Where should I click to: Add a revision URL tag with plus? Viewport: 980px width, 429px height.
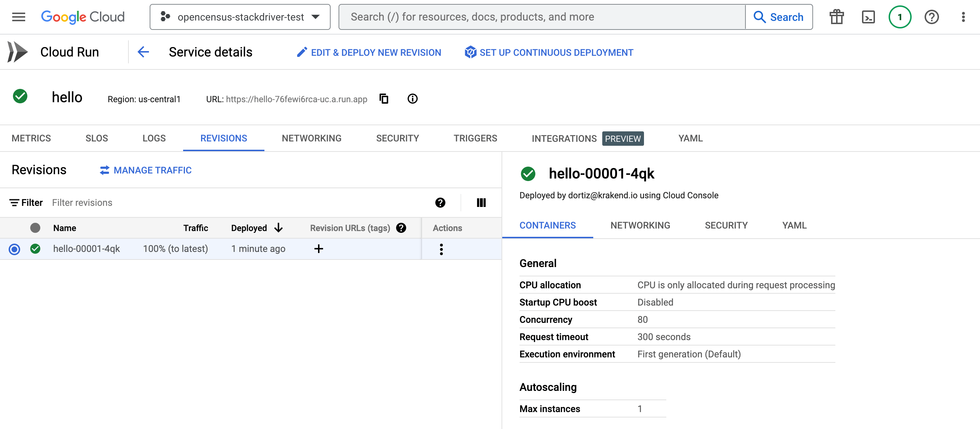(x=318, y=249)
